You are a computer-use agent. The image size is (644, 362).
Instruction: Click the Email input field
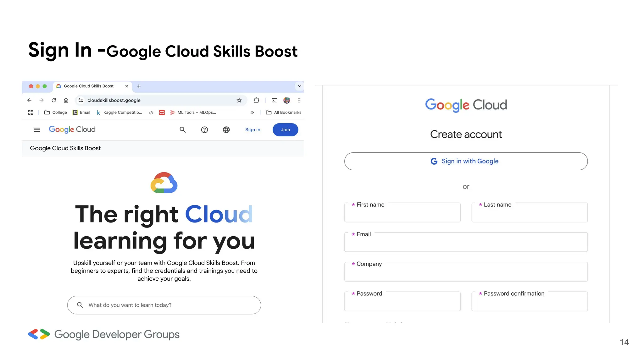tap(466, 242)
